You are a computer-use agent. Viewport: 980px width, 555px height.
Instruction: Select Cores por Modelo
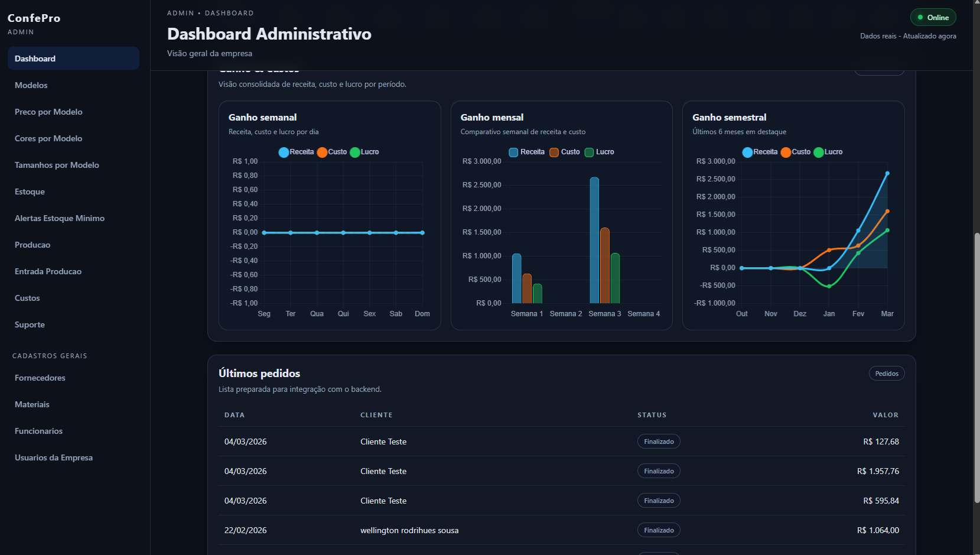pyautogui.click(x=73, y=138)
